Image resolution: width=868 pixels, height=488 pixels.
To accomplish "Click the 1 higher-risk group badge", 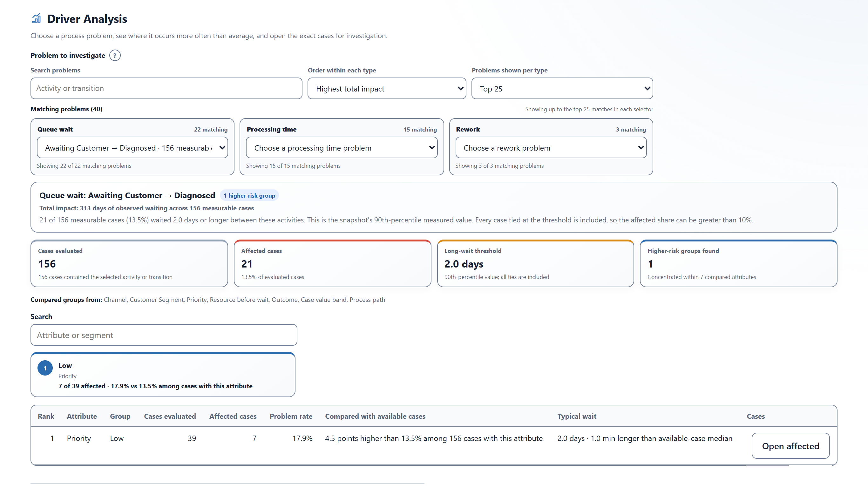I will 249,195.
